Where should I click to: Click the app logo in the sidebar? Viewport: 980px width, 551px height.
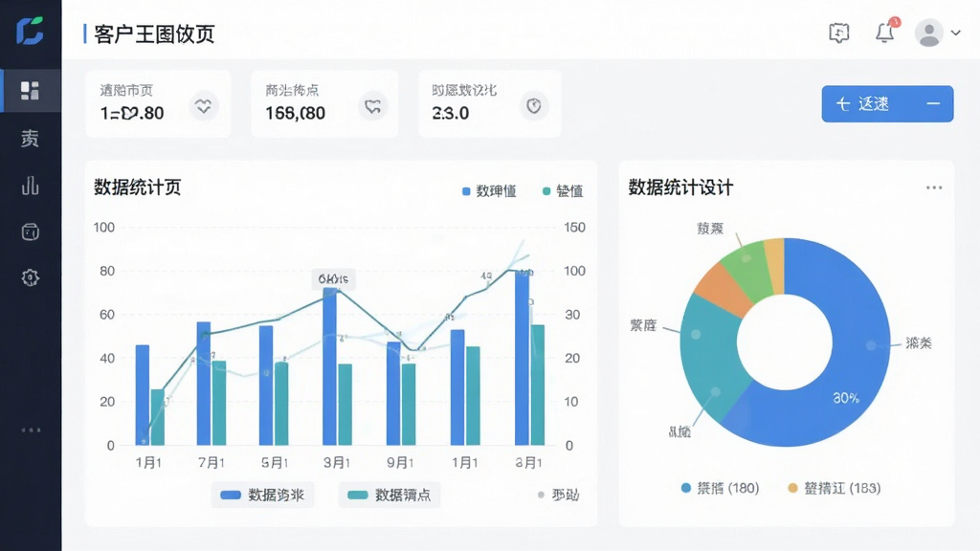tap(30, 31)
